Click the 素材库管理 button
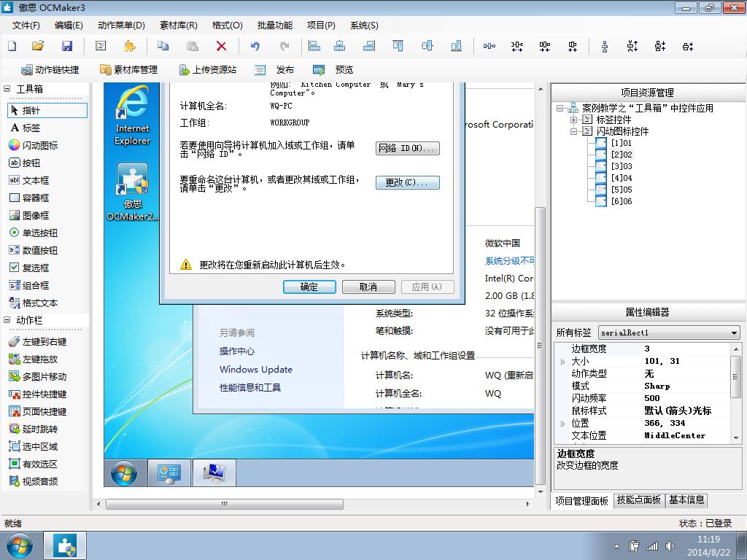The image size is (747, 560). click(128, 70)
